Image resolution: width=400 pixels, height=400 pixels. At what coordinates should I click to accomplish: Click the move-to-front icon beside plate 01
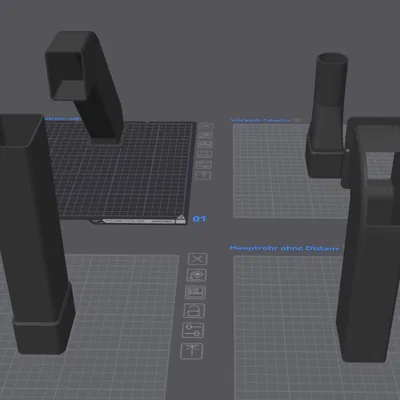pos(203,175)
